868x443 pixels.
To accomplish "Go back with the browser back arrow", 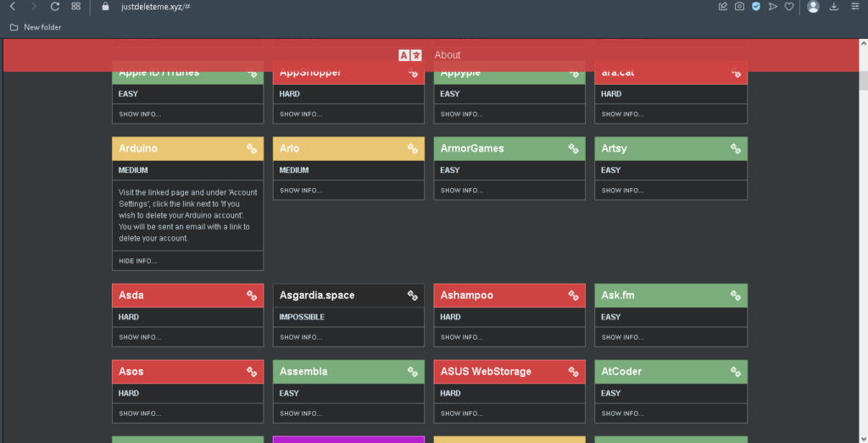I will click(x=13, y=7).
